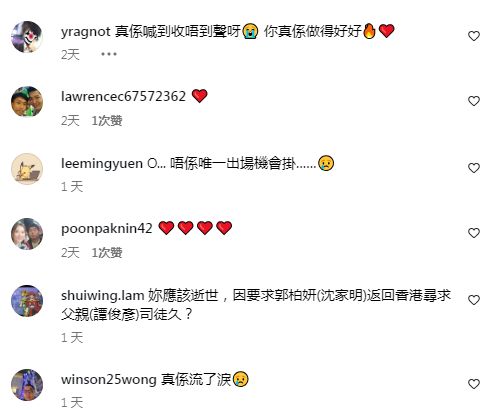Open shuiwing.lam's profile avatar
The height and width of the screenshot is (410, 481).
27,301
